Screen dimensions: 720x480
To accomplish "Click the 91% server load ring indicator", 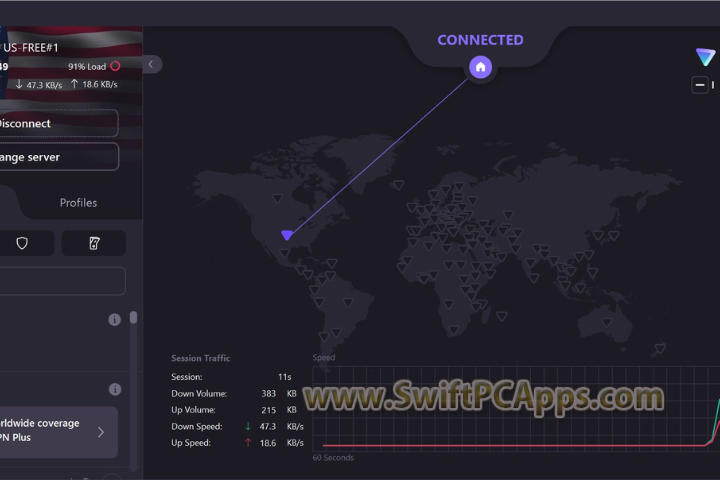I will coord(115,66).
